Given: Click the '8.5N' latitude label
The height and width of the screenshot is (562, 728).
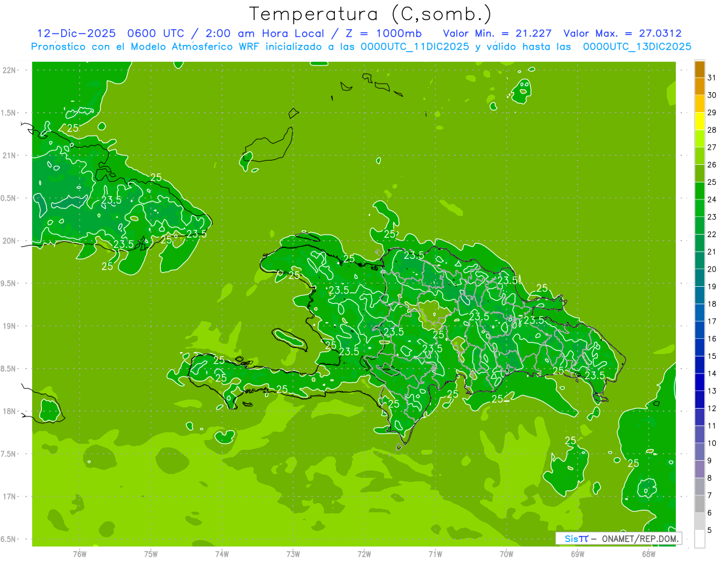Looking at the screenshot, I should [9, 369].
